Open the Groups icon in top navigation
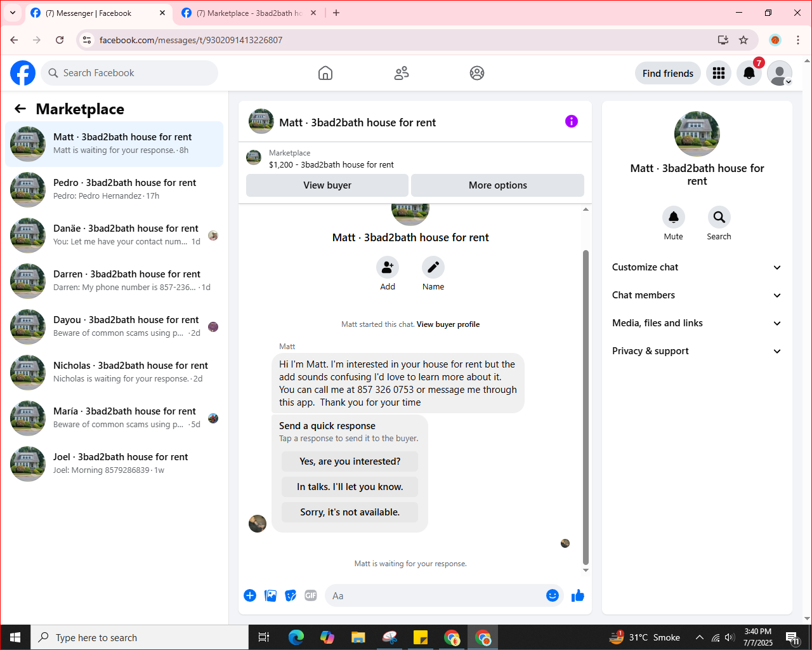 click(x=477, y=73)
